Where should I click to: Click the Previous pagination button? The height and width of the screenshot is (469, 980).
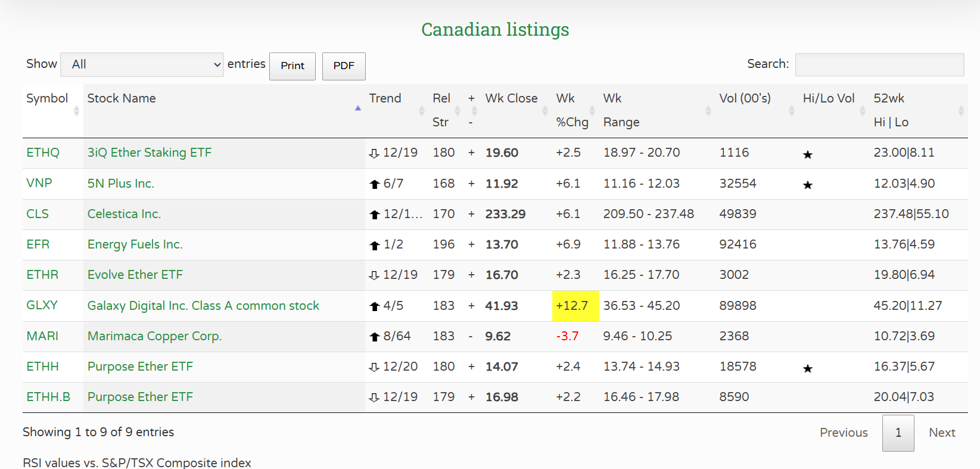click(x=844, y=433)
